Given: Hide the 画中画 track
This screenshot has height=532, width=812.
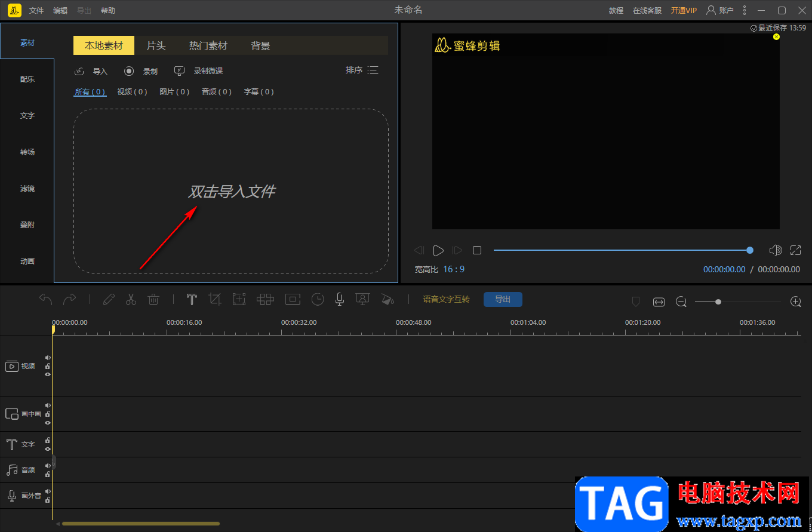Looking at the screenshot, I should [x=48, y=422].
